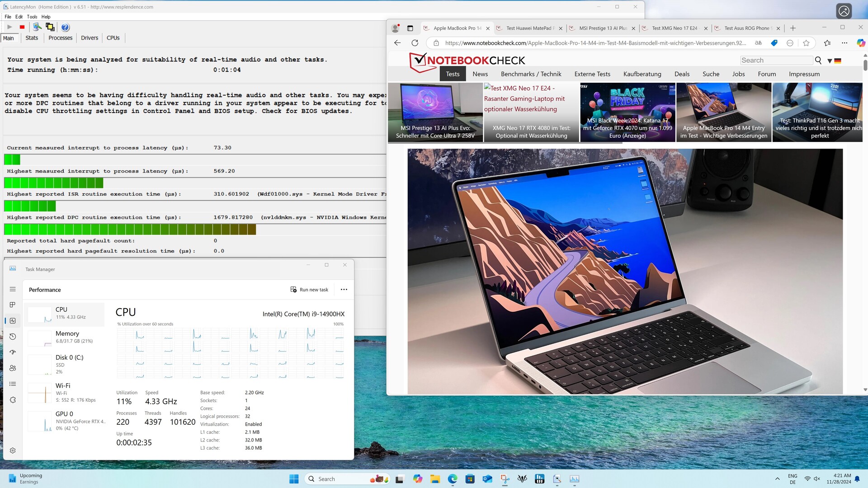
Task: Open the three-dot more options in Task Manager
Action: pyautogui.click(x=344, y=290)
